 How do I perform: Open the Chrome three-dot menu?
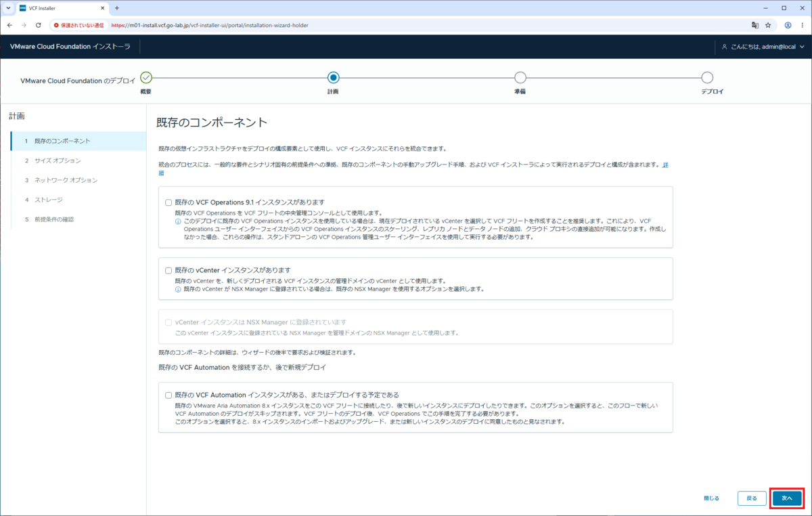pyautogui.click(x=802, y=25)
